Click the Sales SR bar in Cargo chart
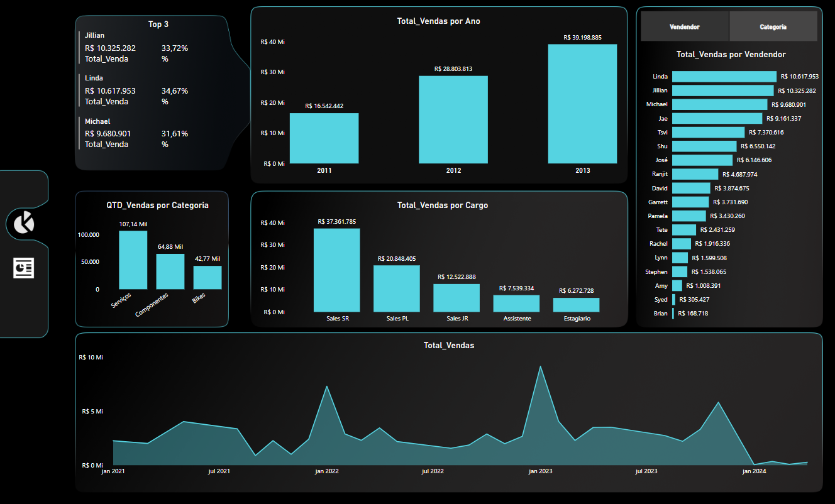The image size is (835, 504). point(337,270)
